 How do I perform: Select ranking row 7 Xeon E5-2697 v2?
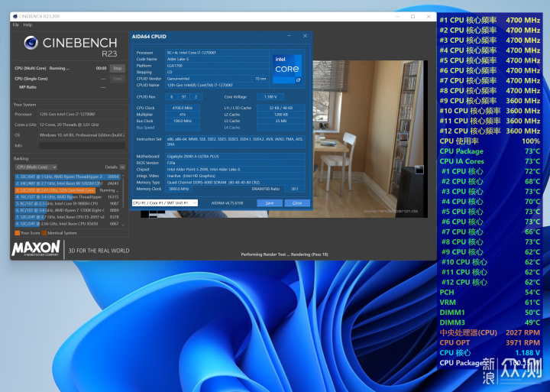pyautogui.click(x=67, y=217)
